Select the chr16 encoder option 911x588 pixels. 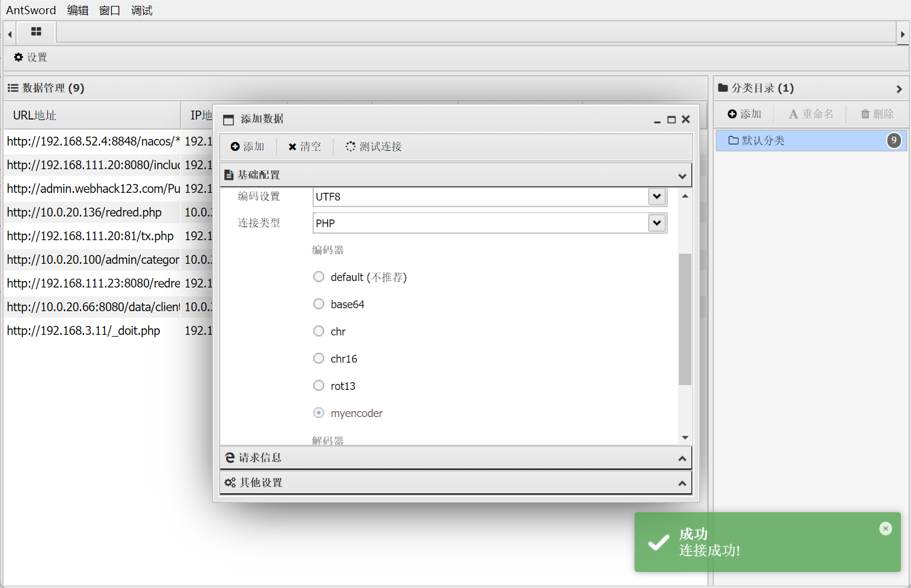point(318,358)
